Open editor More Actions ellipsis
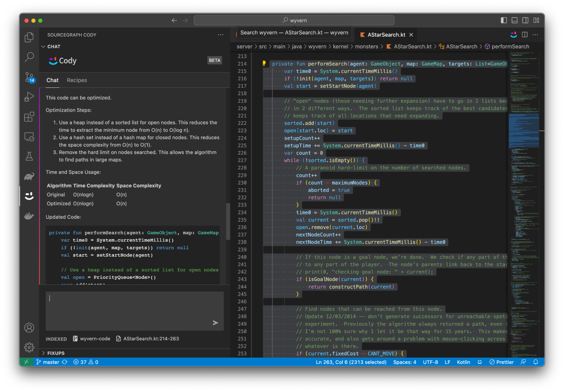 point(535,35)
